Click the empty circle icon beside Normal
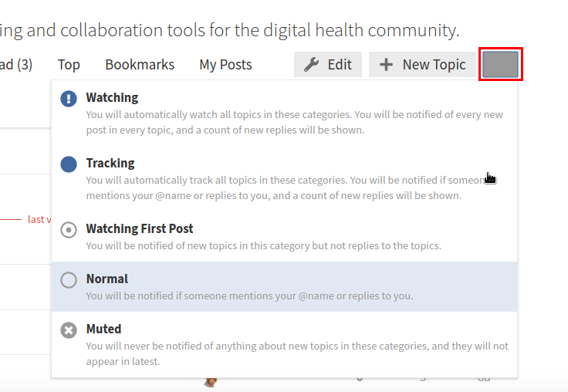 click(69, 280)
